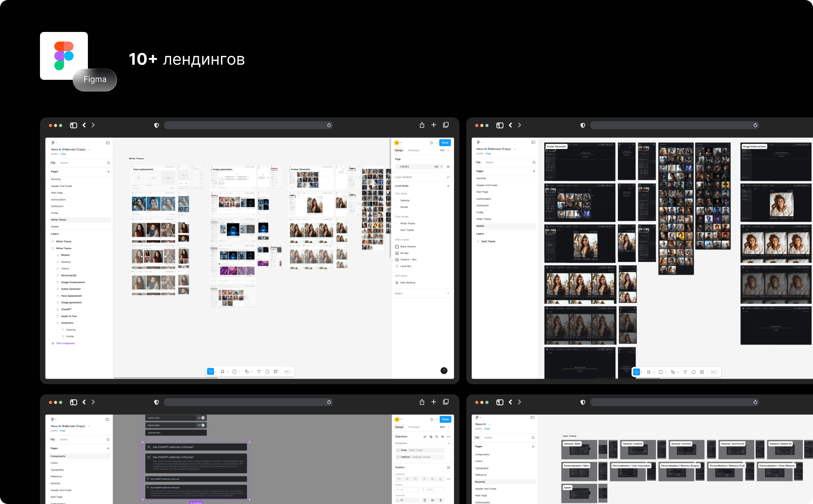The image size is (813, 504).
Task: Click the Present play icon in top-left Figma window
Action: [431, 143]
